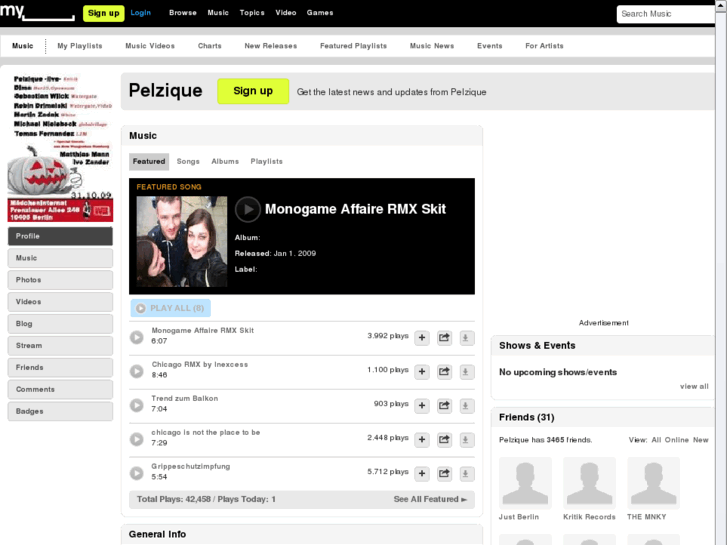Click the featured song album photo
This screenshot has width=727, height=545.
pyautogui.click(x=182, y=241)
